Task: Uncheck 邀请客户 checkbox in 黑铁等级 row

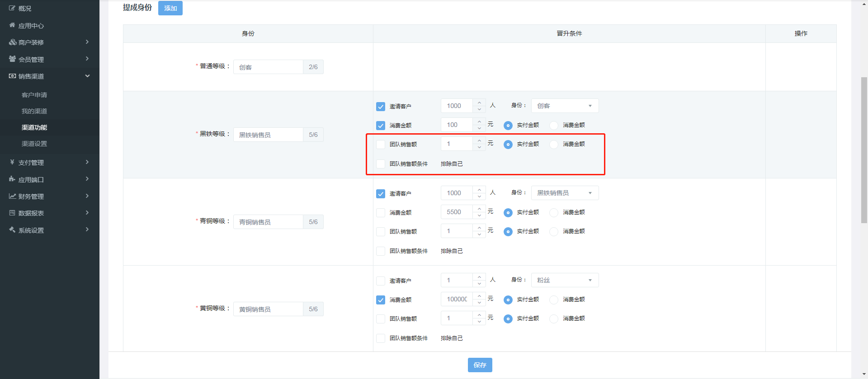Action: click(381, 107)
